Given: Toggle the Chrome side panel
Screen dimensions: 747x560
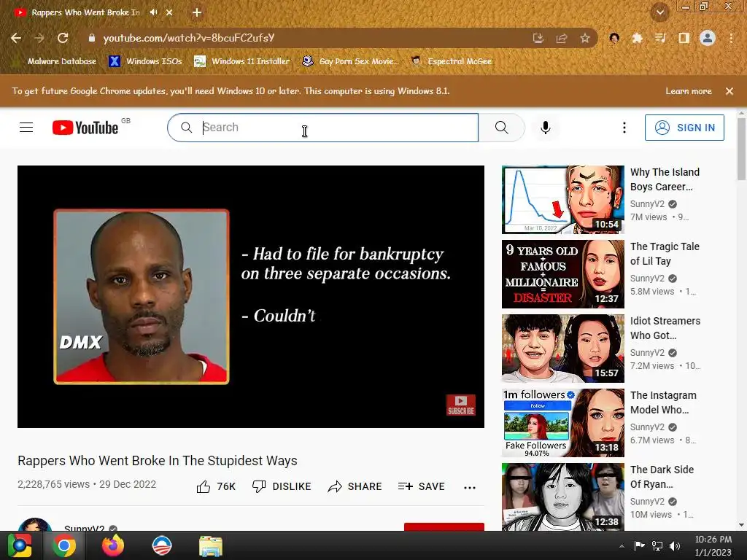Looking at the screenshot, I should [x=684, y=38].
